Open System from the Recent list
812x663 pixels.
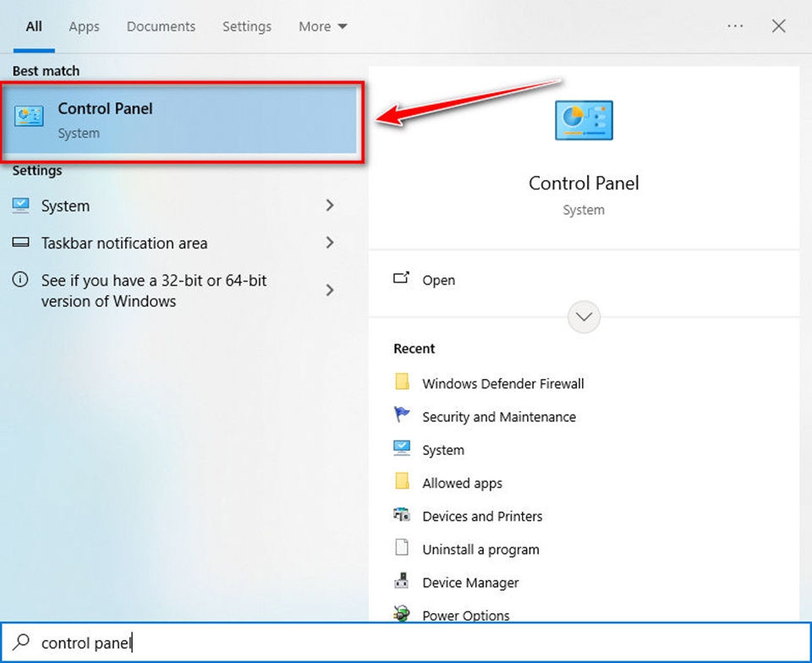(x=443, y=450)
